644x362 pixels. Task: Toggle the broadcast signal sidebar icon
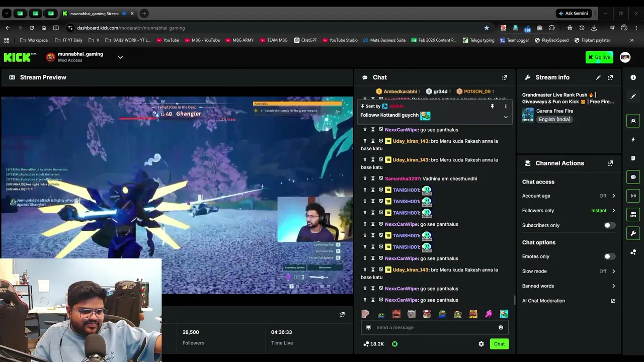click(633, 196)
